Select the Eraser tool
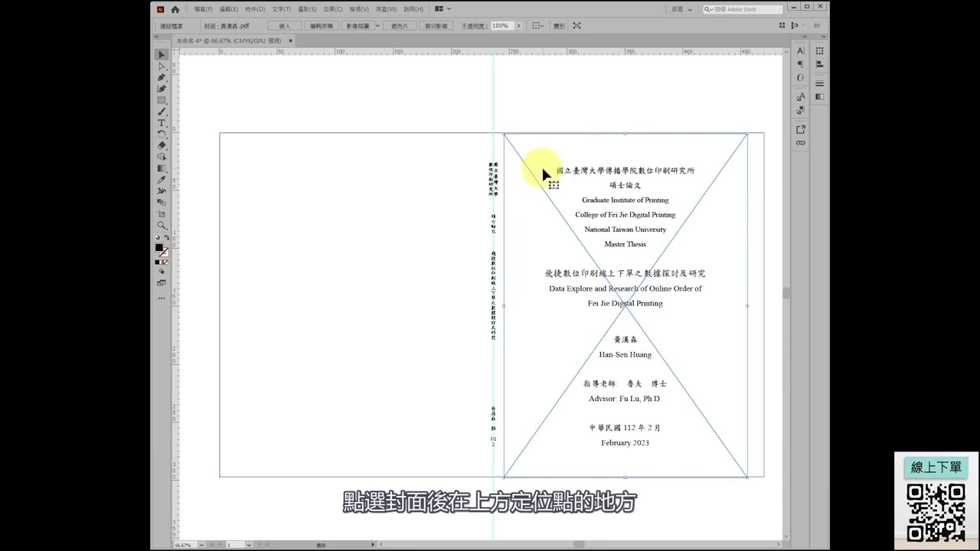Image resolution: width=980 pixels, height=551 pixels. pyautogui.click(x=162, y=145)
